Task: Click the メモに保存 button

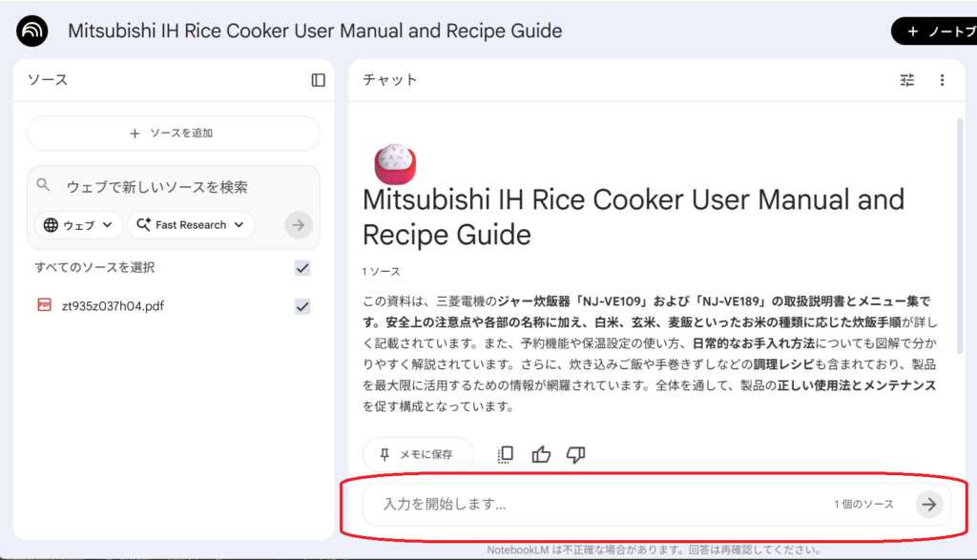Action: click(x=418, y=455)
